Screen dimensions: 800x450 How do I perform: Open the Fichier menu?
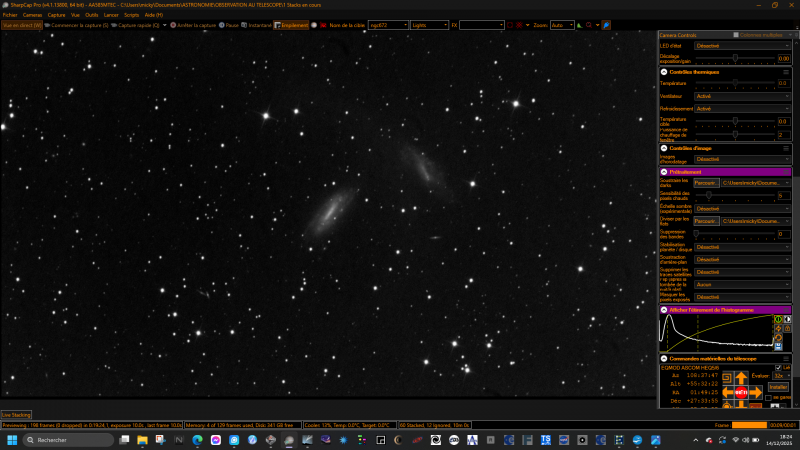point(10,15)
